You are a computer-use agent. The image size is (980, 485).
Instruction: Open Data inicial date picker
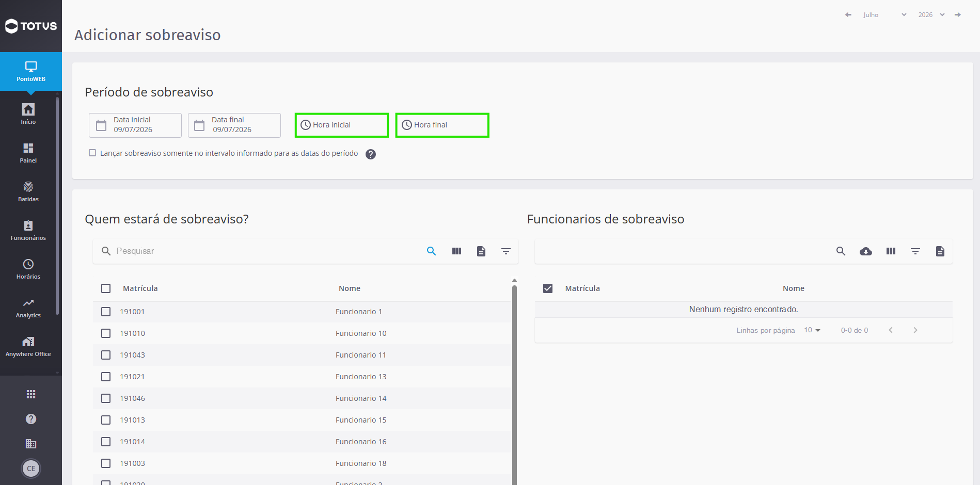(x=135, y=125)
